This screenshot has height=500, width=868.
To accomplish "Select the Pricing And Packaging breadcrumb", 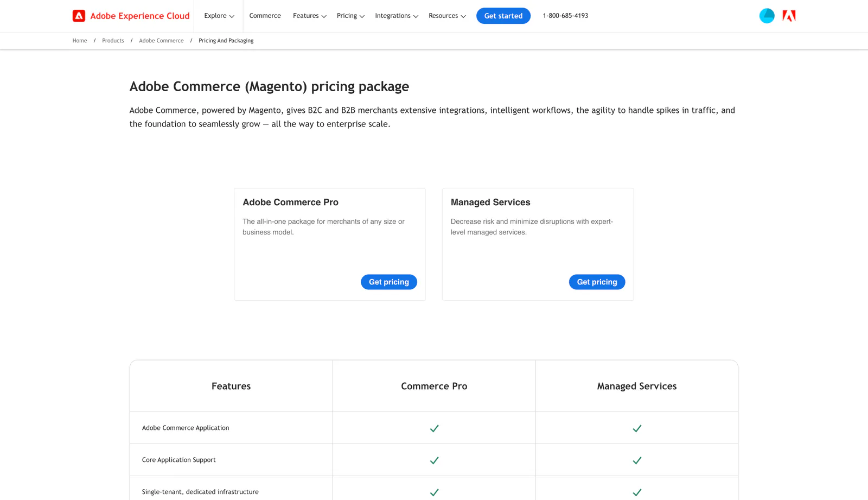I will [x=226, y=41].
